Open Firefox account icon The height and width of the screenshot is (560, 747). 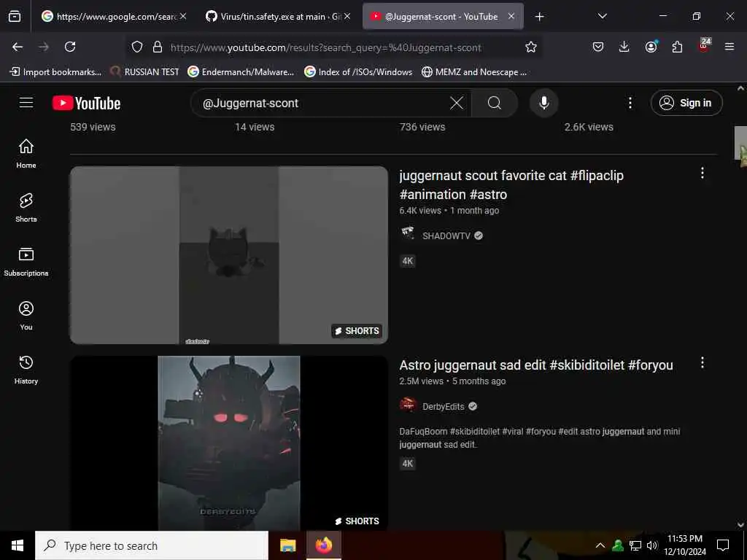651,46
